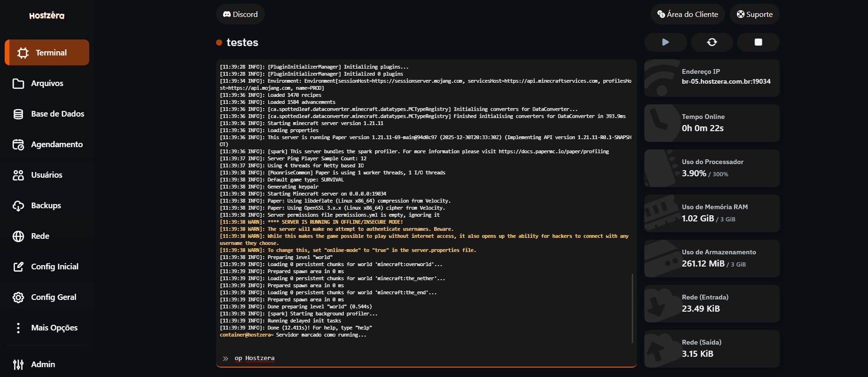Open the Terminal section in sidebar
The width and height of the screenshot is (868, 377).
[47, 53]
